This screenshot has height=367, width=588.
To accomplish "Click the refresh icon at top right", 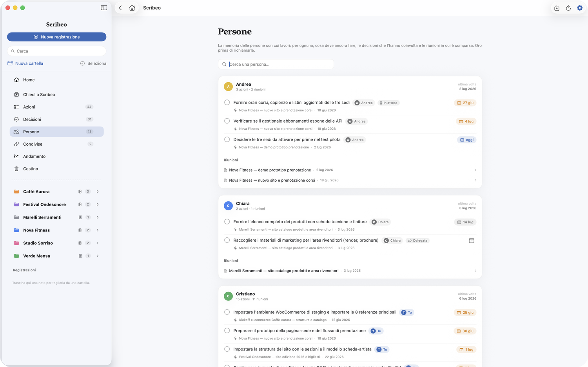I will [568, 8].
